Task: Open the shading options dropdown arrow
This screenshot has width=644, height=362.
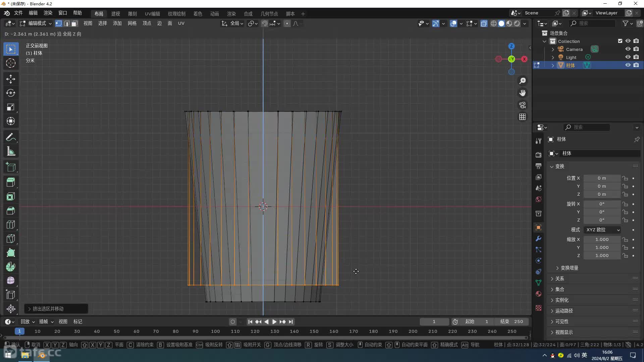Action: tap(525, 23)
